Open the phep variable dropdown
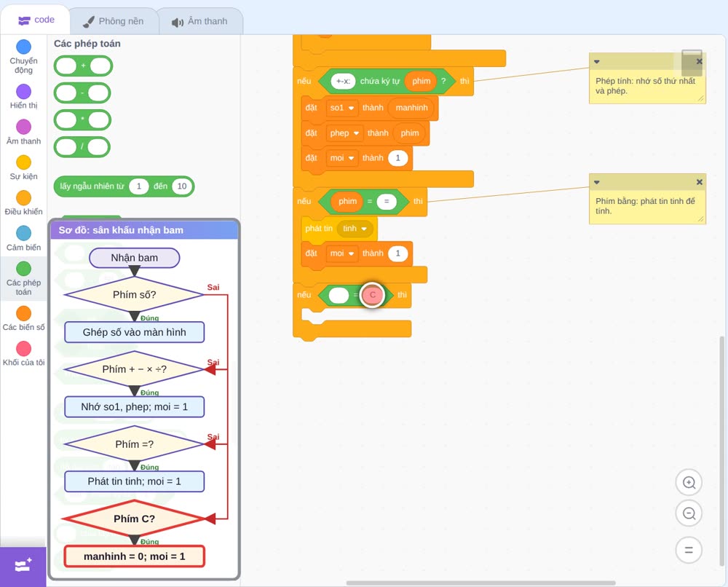This screenshot has width=728, height=587. [x=344, y=133]
